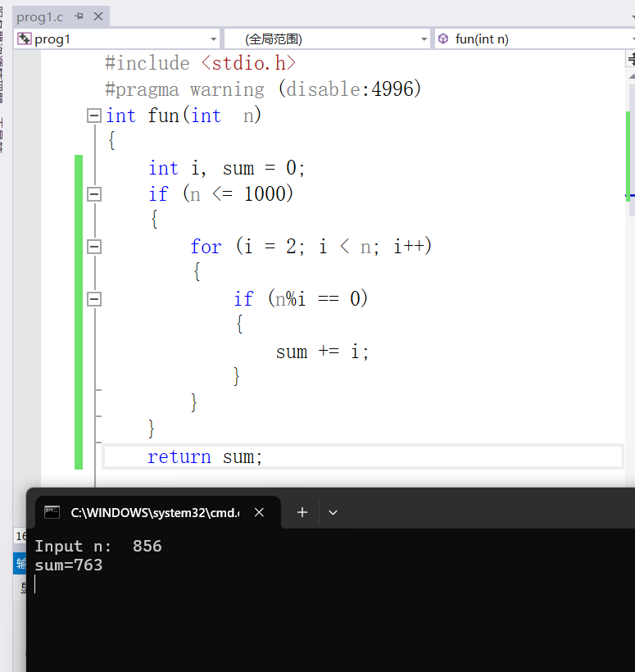Click the #pragma warning (disable:4996) line
The height and width of the screenshot is (672, 635).
coord(263,89)
